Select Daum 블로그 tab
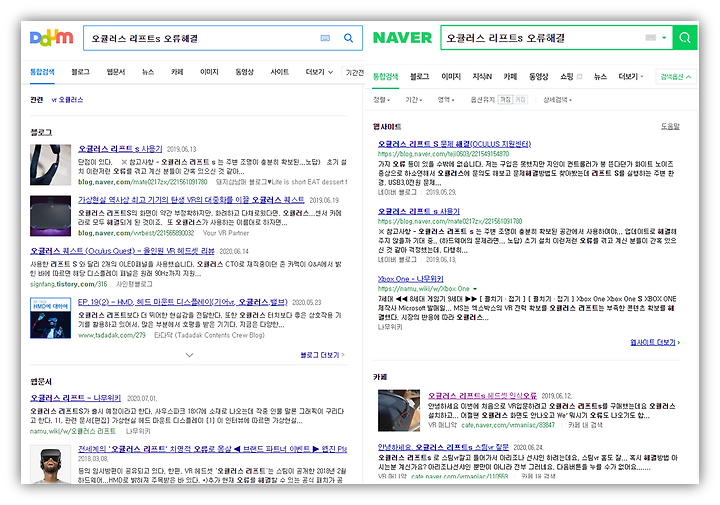 [80, 72]
